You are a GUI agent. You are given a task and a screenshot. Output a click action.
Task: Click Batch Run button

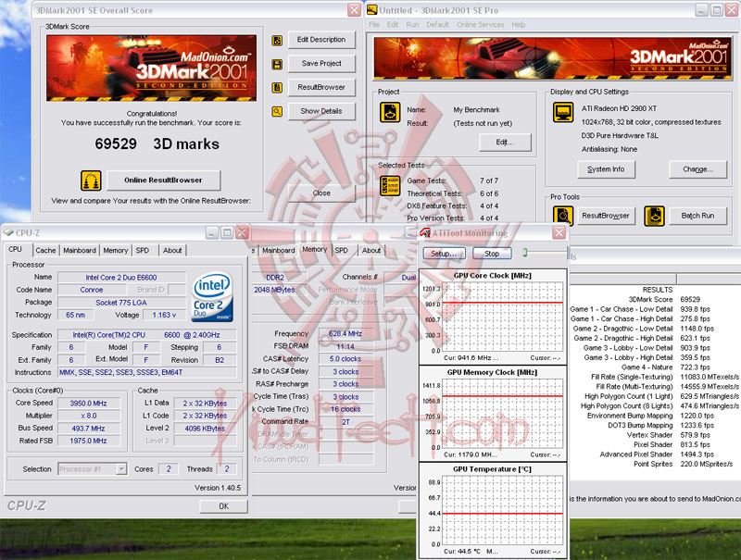[697, 216]
